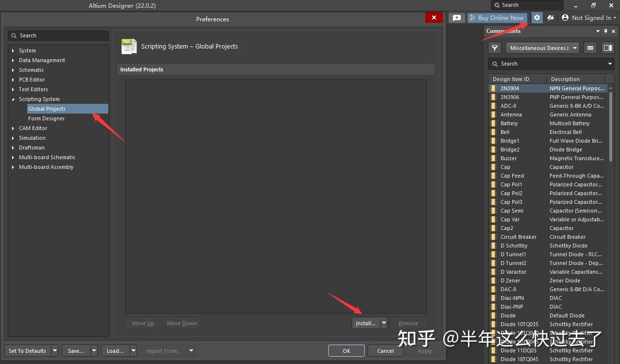Select Global Projects in the tree

coord(67,109)
